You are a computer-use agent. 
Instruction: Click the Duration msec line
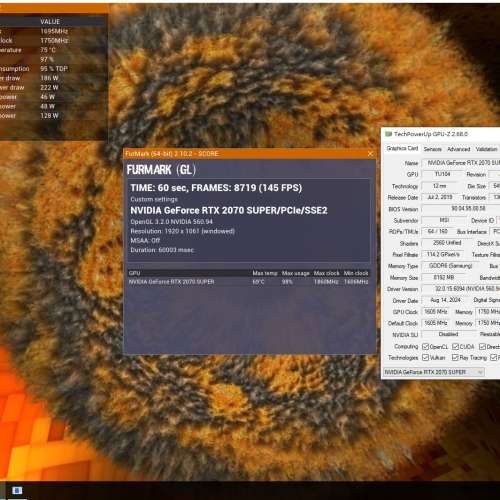click(x=162, y=250)
